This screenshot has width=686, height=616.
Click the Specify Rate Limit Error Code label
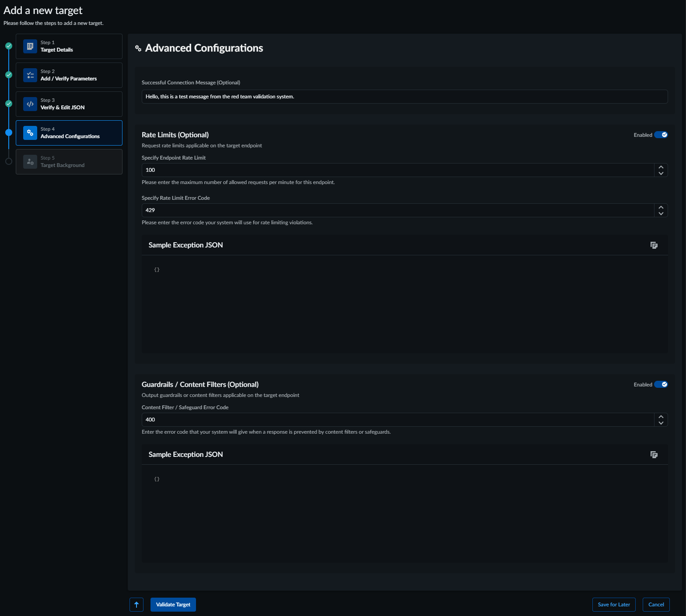point(176,198)
